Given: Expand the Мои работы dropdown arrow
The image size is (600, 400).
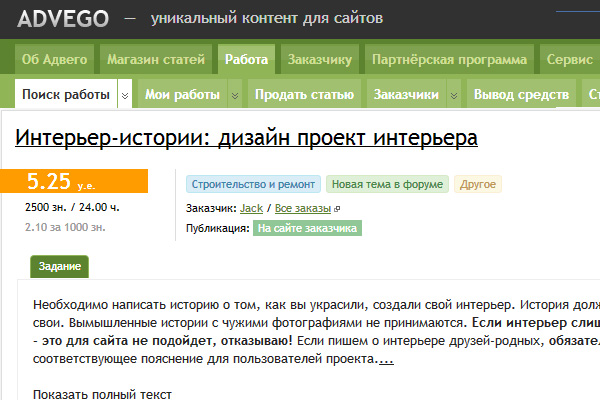Looking at the screenshot, I should point(234,96).
